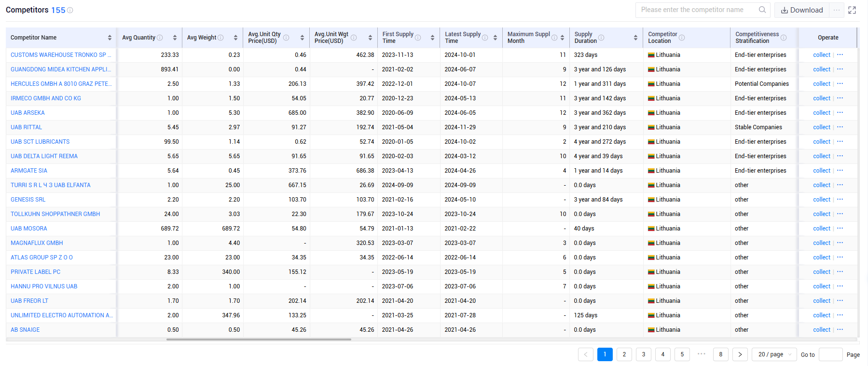
Task: Open UAB FREOR LT competitor link
Action: tap(29, 301)
